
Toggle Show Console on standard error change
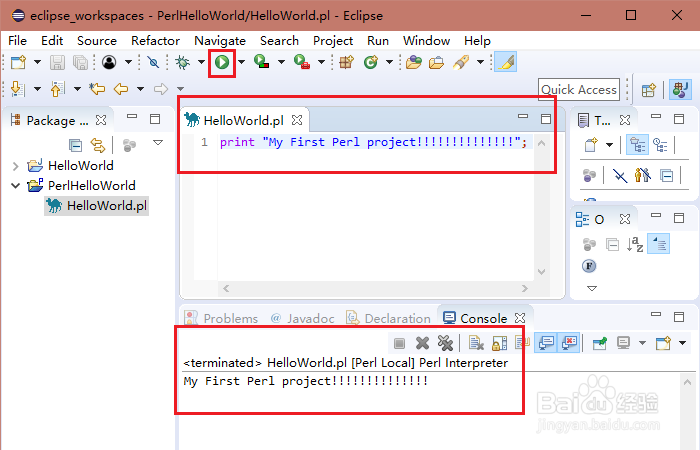pyautogui.click(x=569, y=343)
